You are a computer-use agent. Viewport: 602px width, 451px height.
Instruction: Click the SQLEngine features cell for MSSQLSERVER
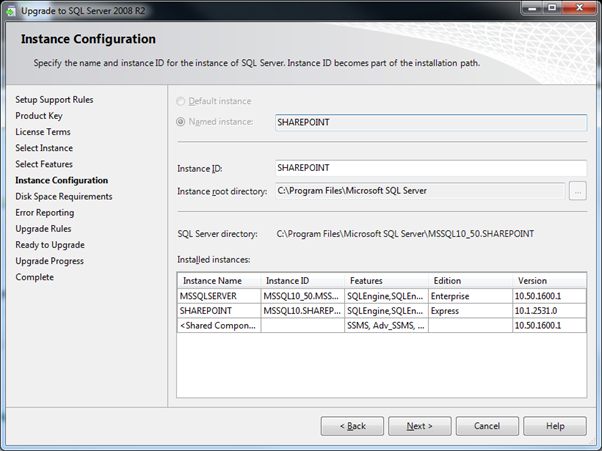click(386, 296)
